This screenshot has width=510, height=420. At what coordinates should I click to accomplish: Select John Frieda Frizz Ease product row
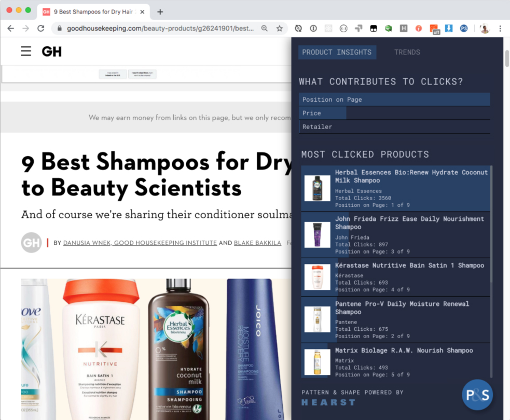point(395,235)
